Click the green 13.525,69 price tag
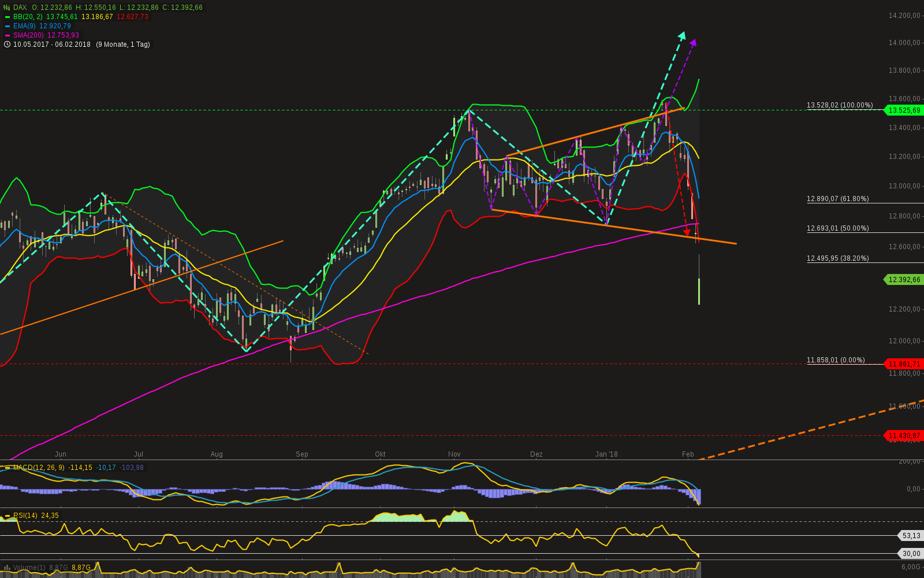The image size is (924, 578). coord(904,110)
